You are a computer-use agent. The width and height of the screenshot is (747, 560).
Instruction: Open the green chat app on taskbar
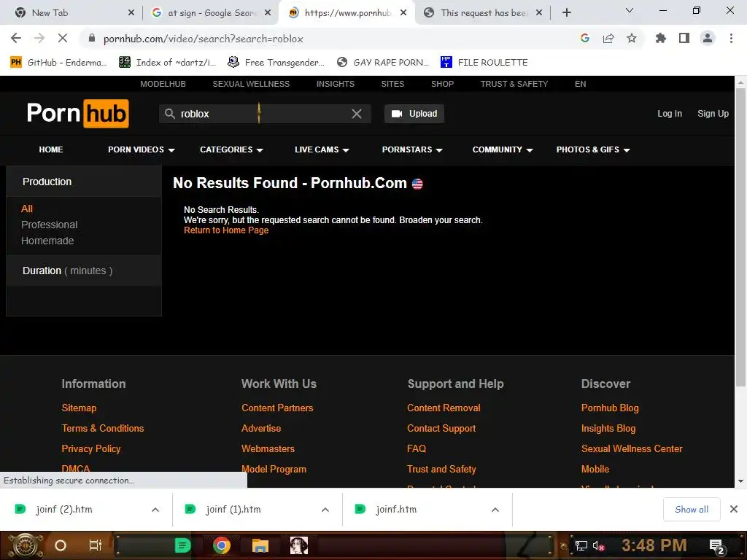[182, 545]
